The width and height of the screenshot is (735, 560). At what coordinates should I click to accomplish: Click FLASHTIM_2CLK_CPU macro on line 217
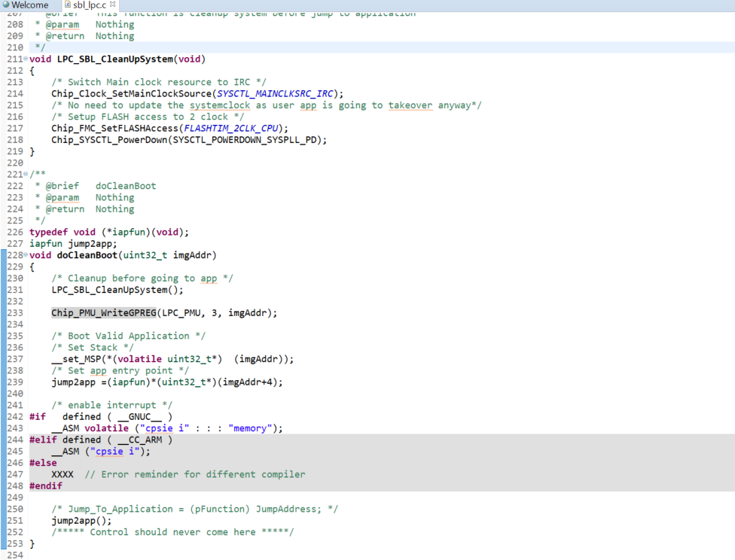(x=231, y=128)
